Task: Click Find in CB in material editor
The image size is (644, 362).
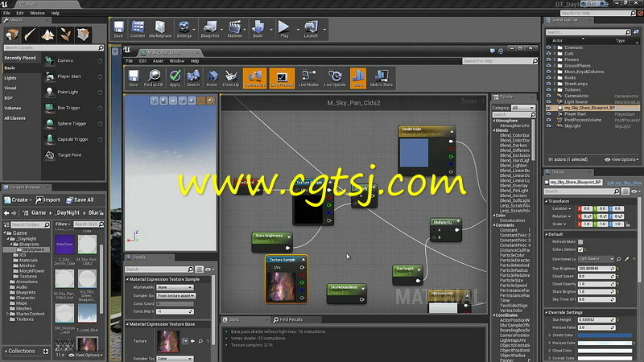Action: [153, 78]
